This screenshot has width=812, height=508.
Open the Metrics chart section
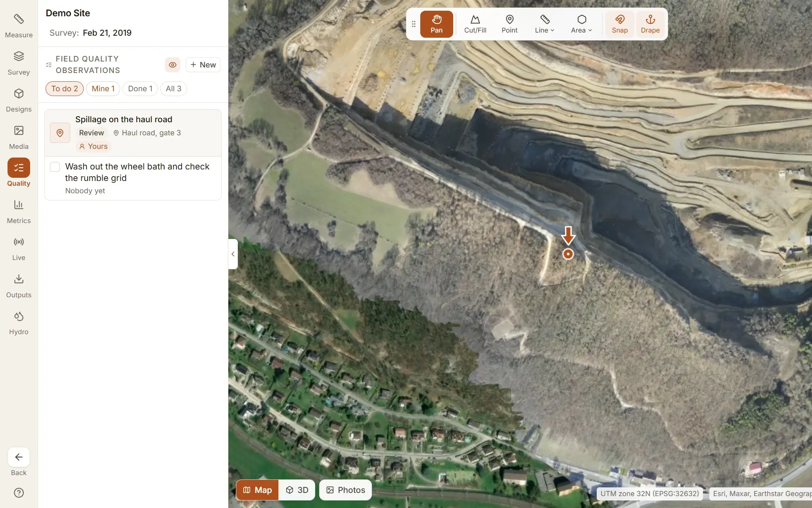19,212
